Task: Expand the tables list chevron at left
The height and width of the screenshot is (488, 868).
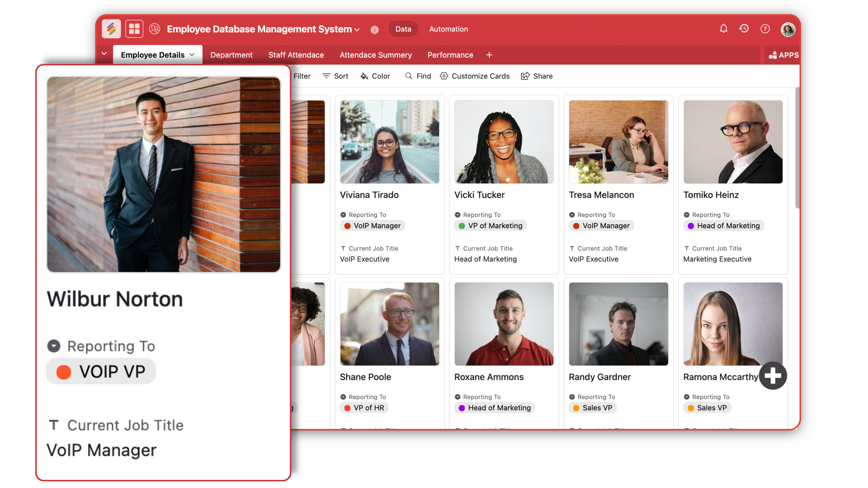Action: (x=104, y=54)
